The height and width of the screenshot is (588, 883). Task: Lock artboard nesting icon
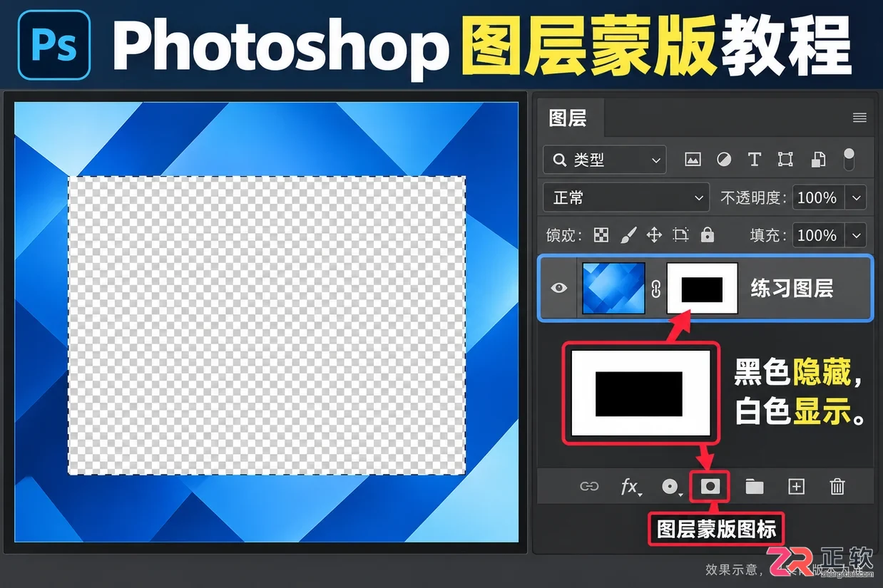[680, 235]
